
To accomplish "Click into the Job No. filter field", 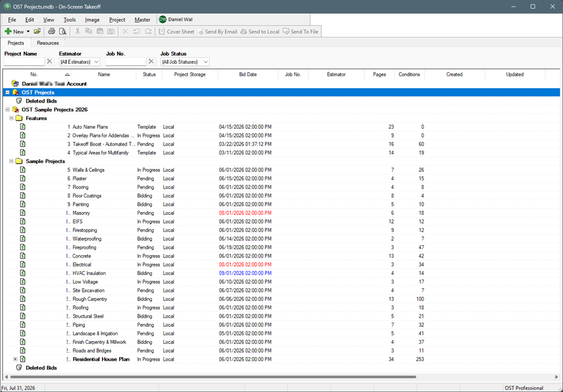I will coord(126,62).
